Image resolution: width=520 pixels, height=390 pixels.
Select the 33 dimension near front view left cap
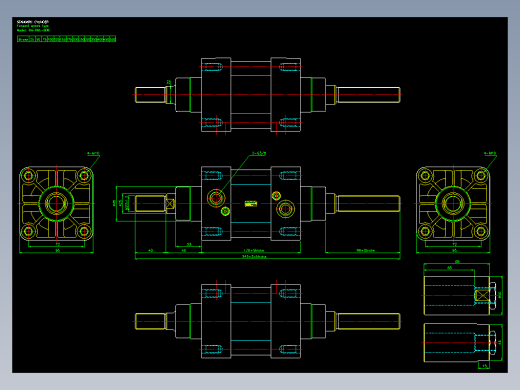pos(189,244)
